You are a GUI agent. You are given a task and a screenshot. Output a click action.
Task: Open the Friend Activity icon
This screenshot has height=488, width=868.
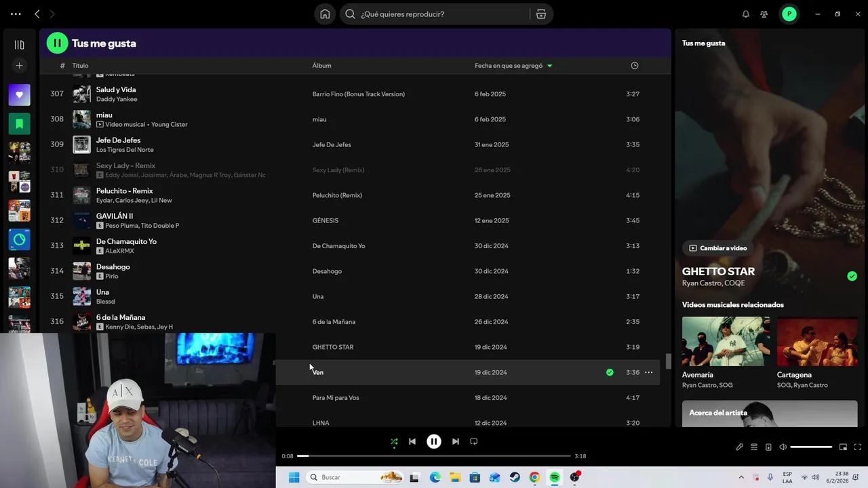coord(764,14)
